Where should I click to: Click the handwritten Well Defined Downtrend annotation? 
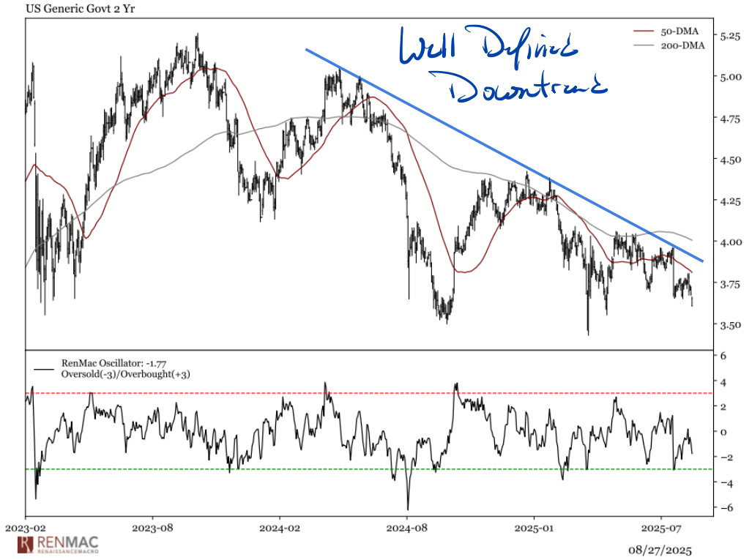(x=505, y=67)
